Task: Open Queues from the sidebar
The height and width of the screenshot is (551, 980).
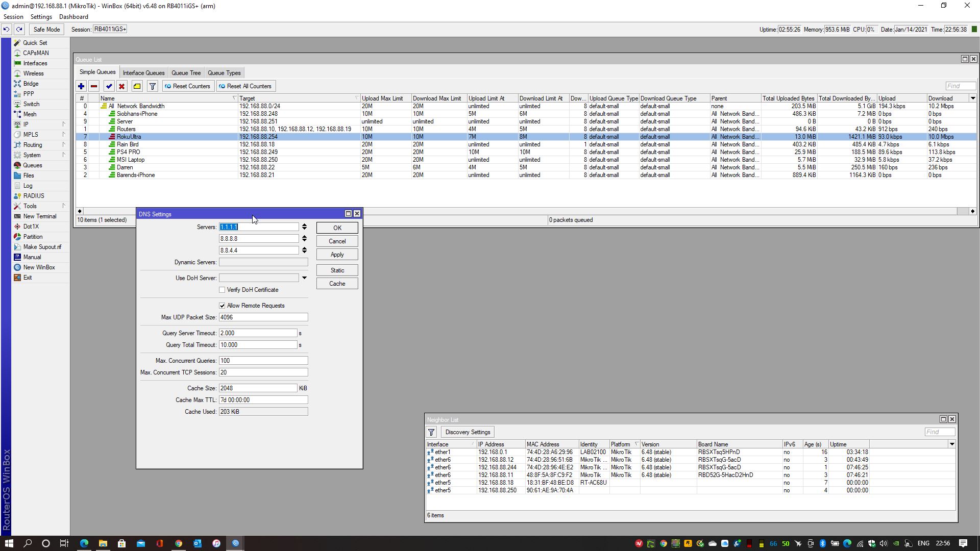Action: click(32, 165)
